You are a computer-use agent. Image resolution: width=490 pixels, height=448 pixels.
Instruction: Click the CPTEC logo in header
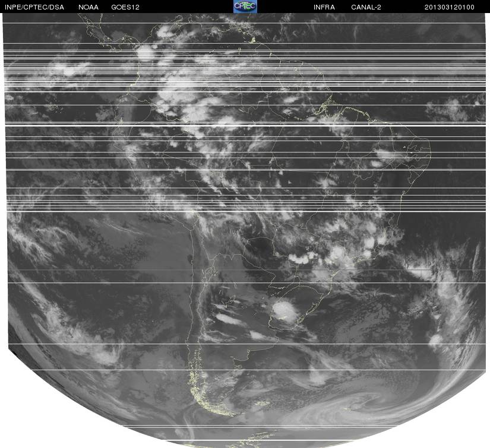(x=245, y=7)
